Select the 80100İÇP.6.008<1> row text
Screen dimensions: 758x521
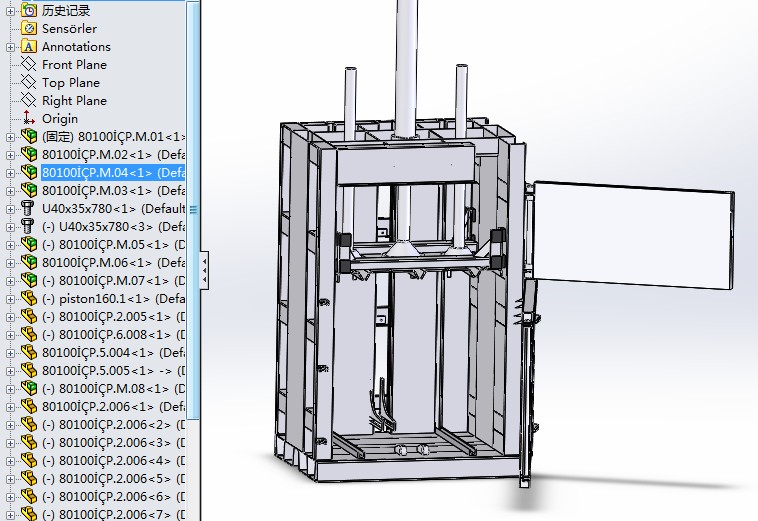coord(113,334)
